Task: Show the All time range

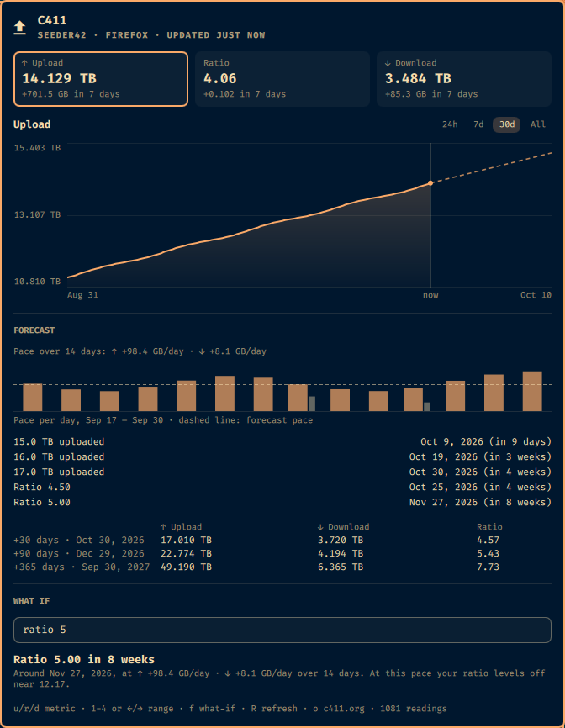Action: (537, 124)
